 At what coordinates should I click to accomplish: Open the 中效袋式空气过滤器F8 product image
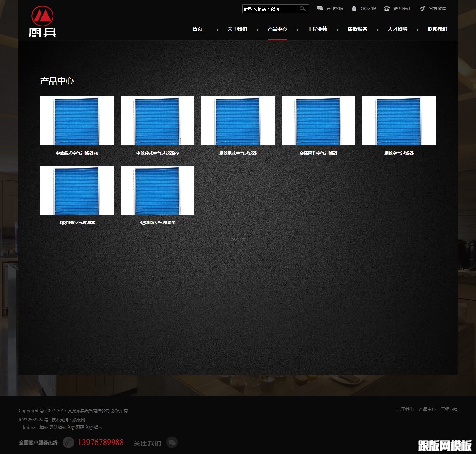pos(77,121)
